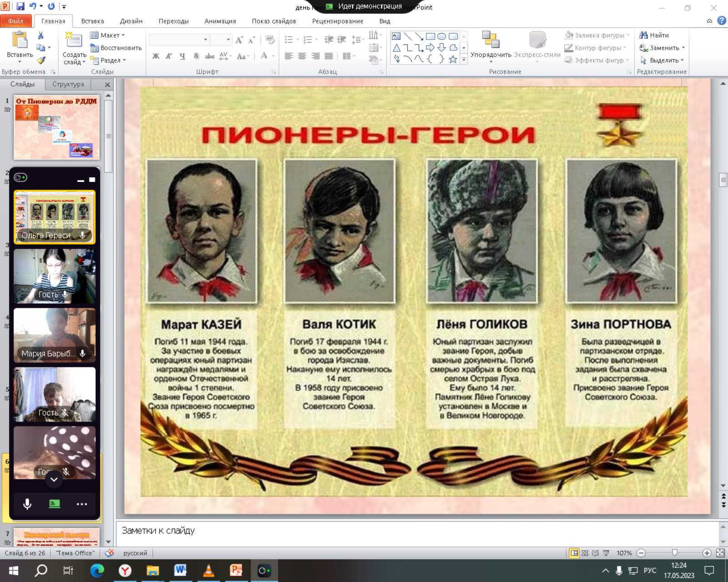
Task: Increase font size with the large A icon
Action: pyautogui.click(x=239, y=40)
